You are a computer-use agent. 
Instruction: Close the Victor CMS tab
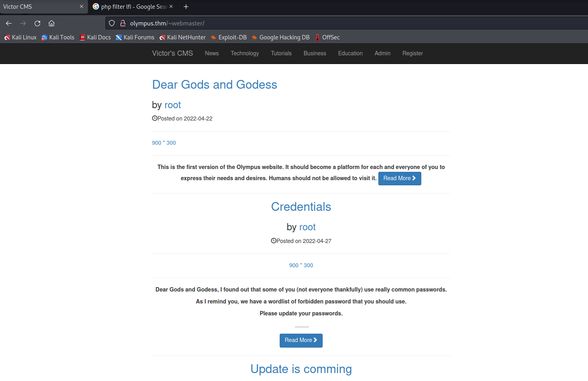(x=82, y=7)
